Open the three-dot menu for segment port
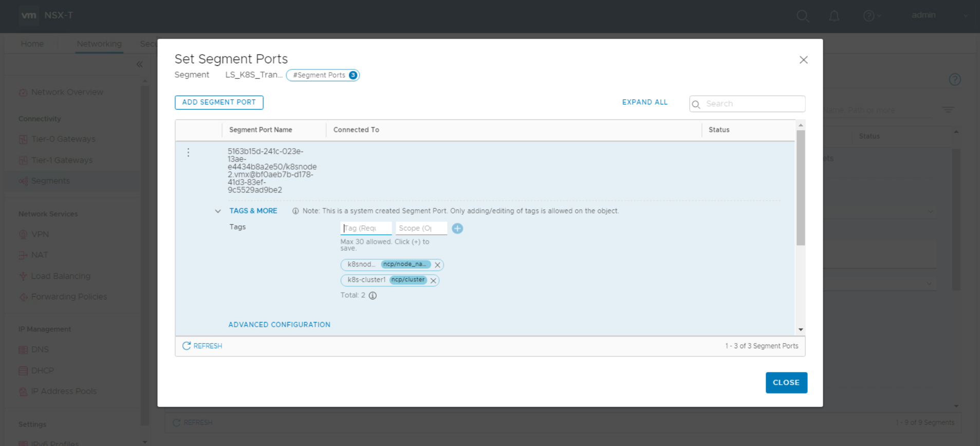The height and width of the screenshot is (446, 980). coord(189,152)
